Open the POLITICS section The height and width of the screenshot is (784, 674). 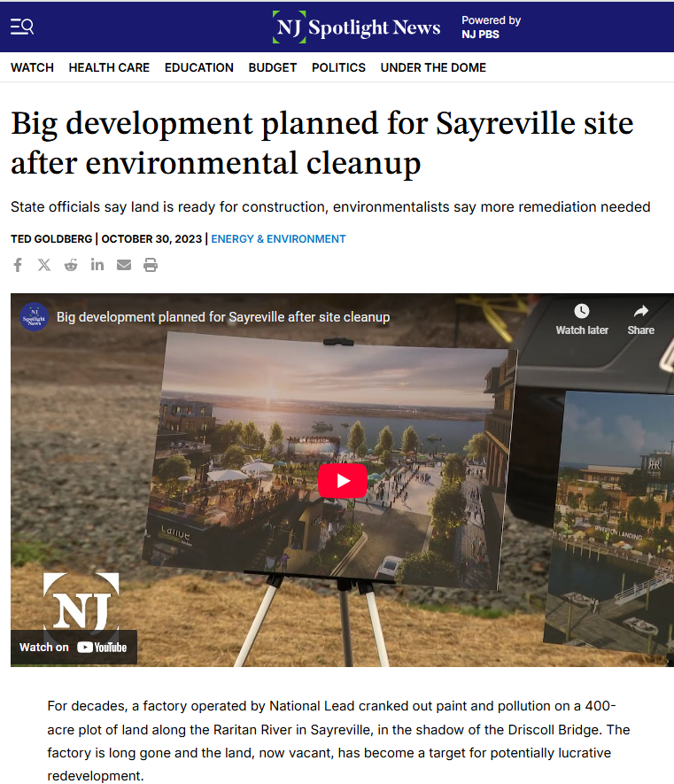click(338, 67)
